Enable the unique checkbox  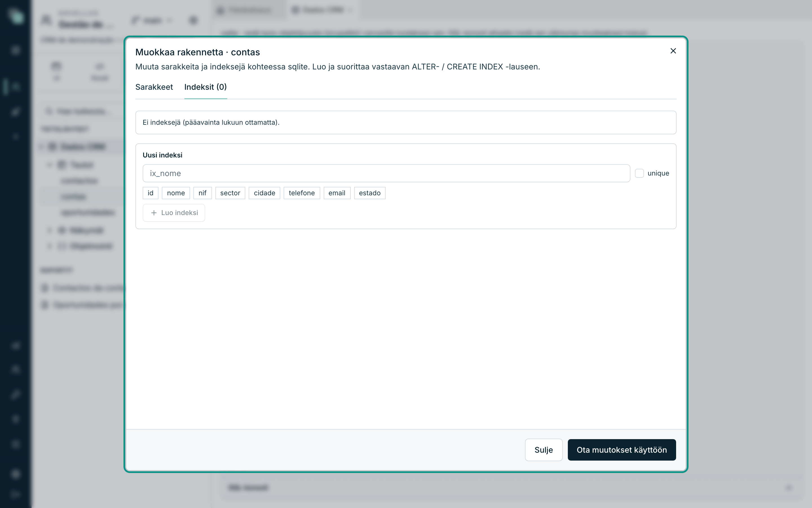[x=639, y=173]
